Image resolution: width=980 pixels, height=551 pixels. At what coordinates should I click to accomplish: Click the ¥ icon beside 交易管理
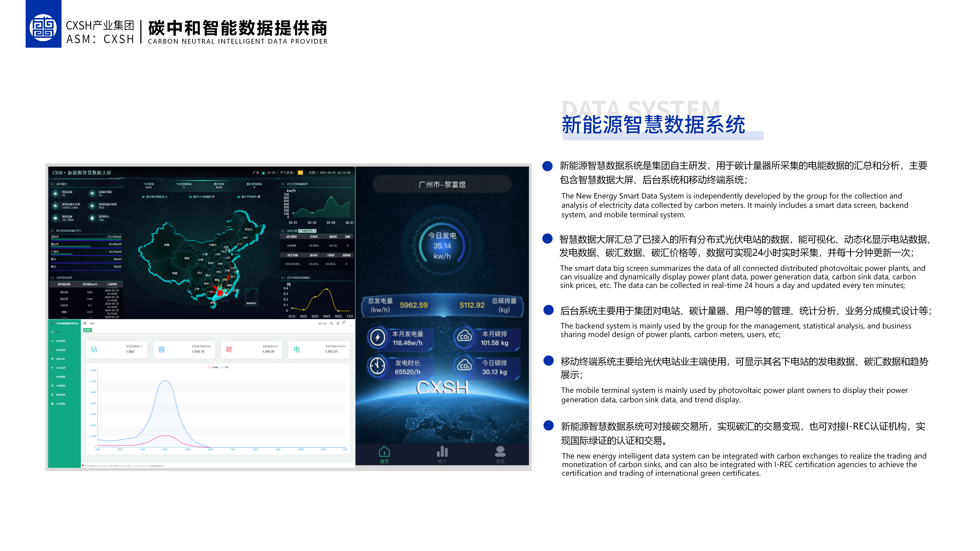(x=52, y=386)
